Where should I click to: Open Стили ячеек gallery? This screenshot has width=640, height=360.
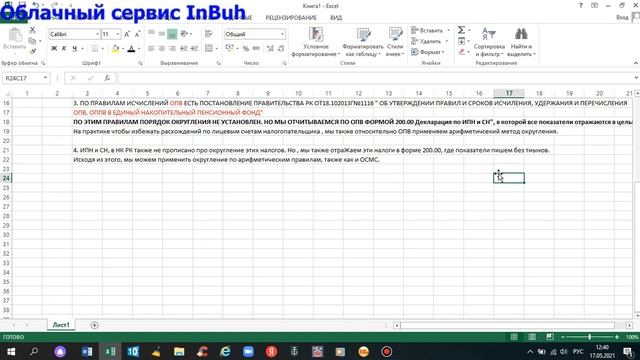pyautogui.click(x=395, y=42)
